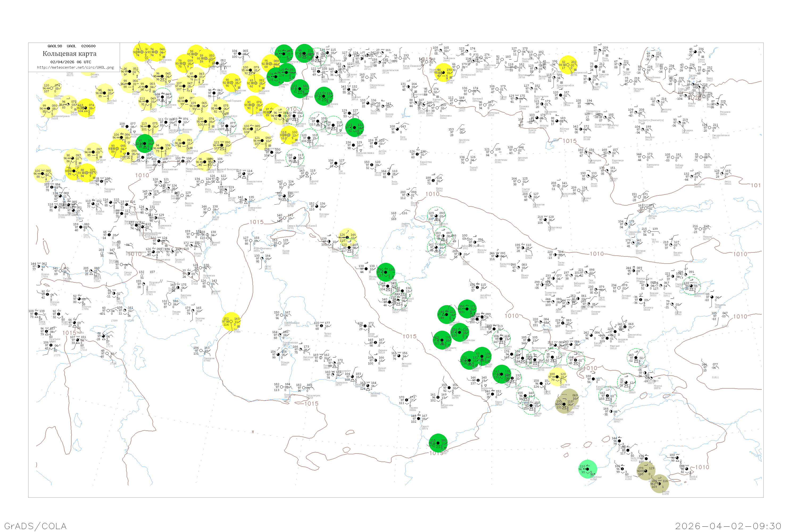Image resolution: width=798 pixels, height=532 pixels.
Task: Click the Valuyki 34321 station marker
Action: click(x=105, y=93)
